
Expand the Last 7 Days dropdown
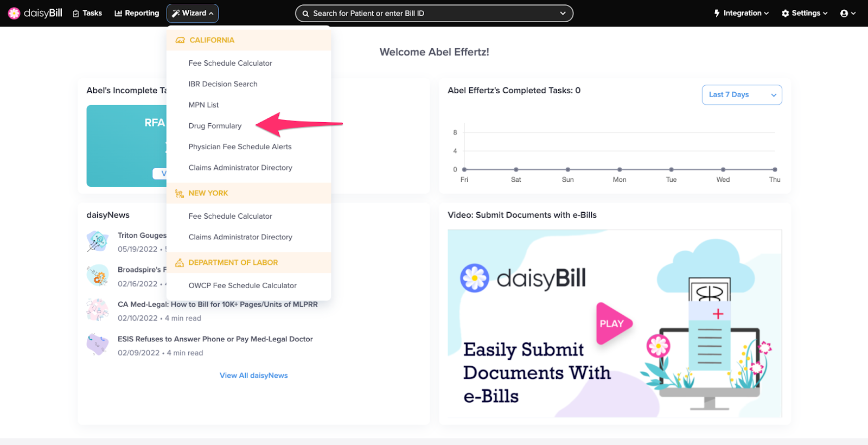742,94
